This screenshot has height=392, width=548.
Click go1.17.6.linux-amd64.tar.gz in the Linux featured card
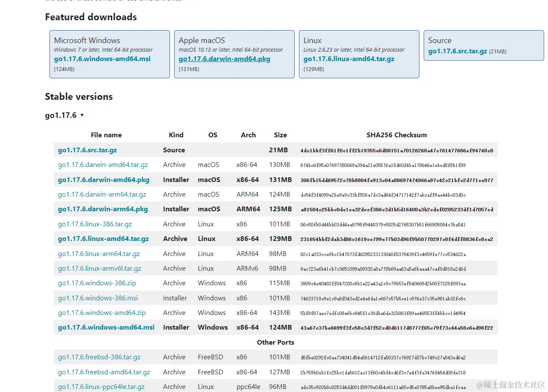[x=349, y=59]
